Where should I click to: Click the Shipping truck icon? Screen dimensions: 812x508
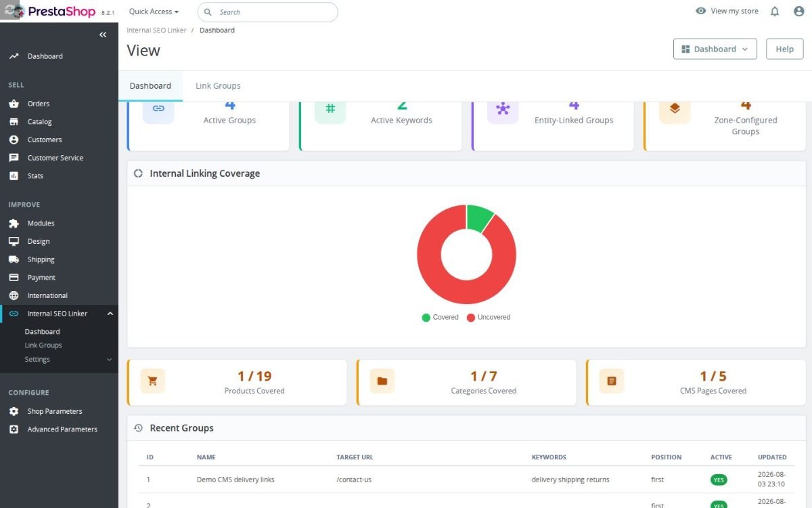pos(14,259)
